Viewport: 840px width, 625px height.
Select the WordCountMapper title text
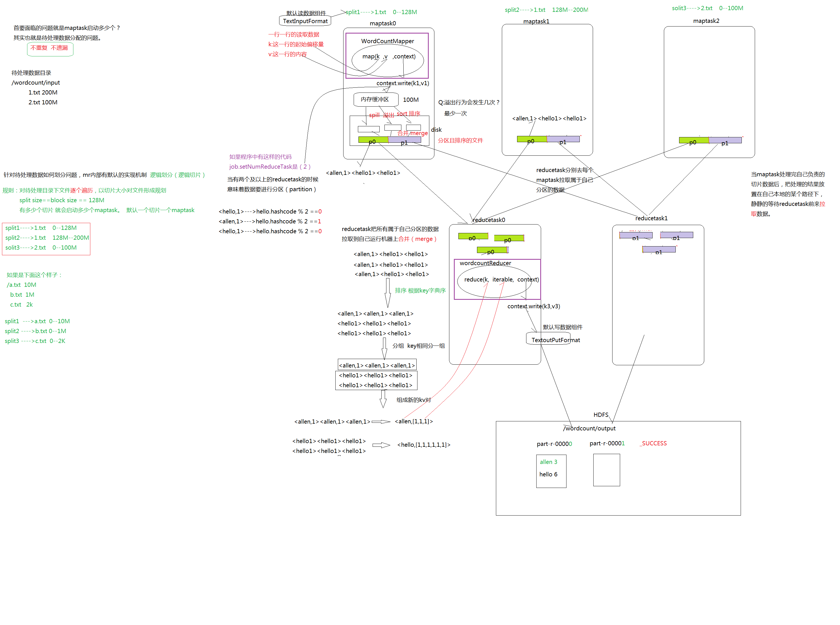click(387, 41)
